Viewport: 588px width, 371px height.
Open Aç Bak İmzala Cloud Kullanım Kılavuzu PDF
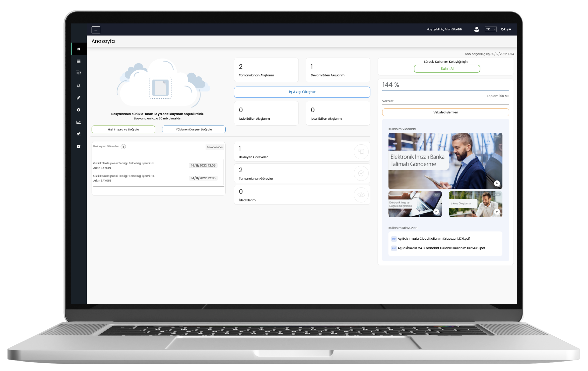pos(433,239)
